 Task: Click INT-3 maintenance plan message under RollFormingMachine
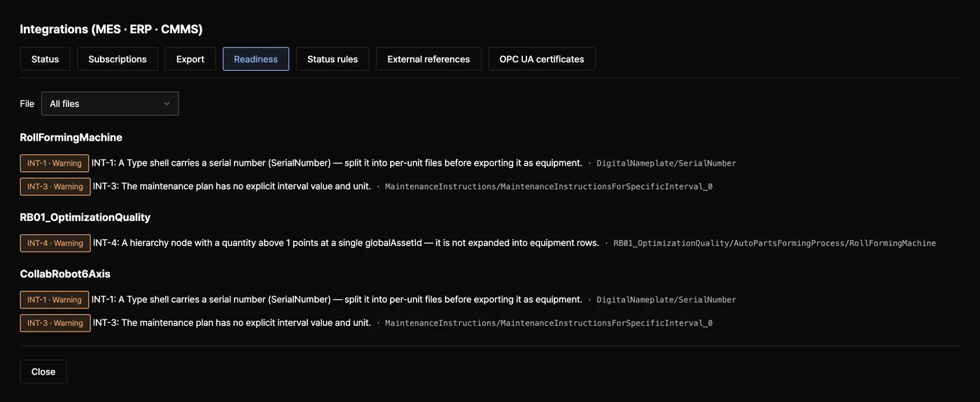click(232, 186)
